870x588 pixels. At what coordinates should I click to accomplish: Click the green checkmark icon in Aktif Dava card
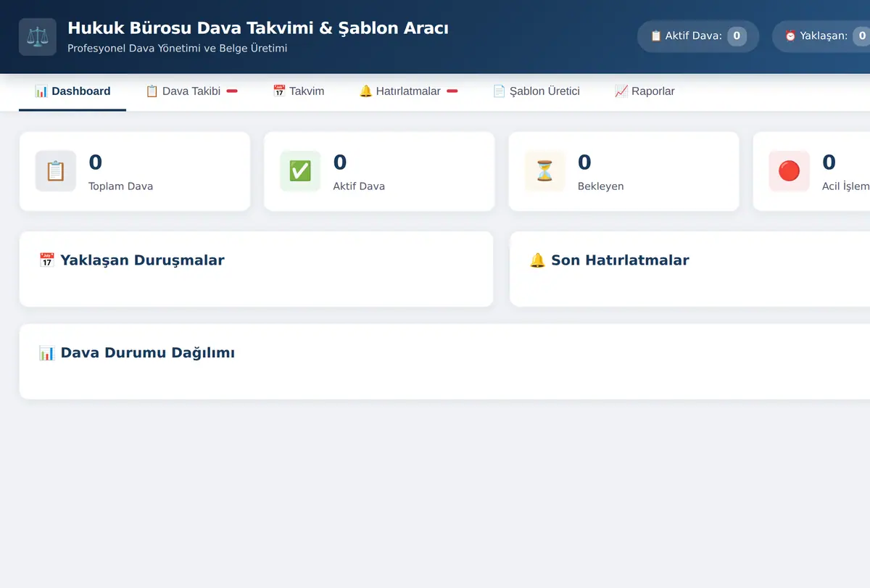click(300, 171)
